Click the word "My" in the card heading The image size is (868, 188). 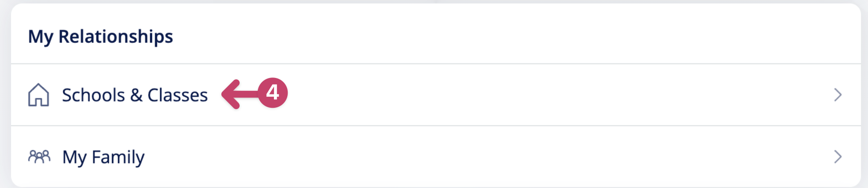click(x=41, y=37)
